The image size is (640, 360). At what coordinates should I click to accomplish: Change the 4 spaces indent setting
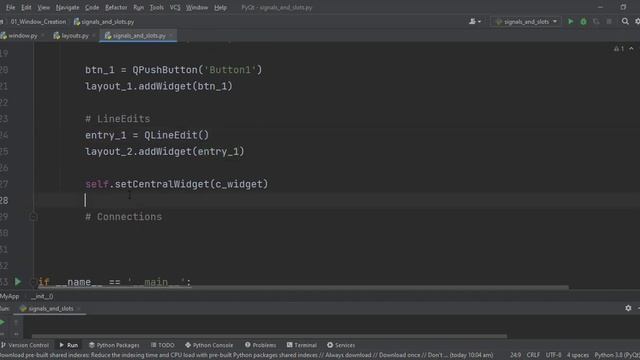coord(578,356)
